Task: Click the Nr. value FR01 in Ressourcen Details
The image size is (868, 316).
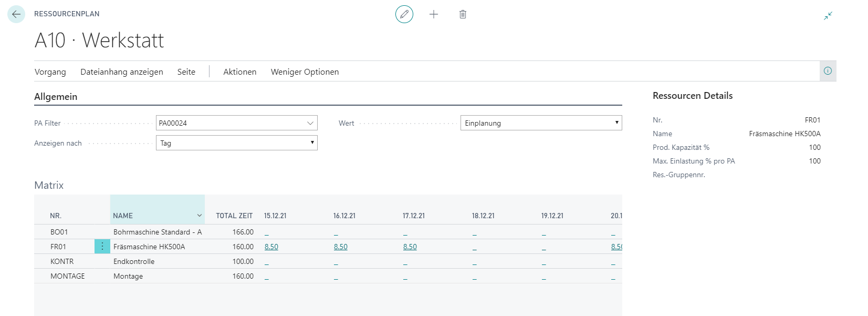Action: pos(812,120)
